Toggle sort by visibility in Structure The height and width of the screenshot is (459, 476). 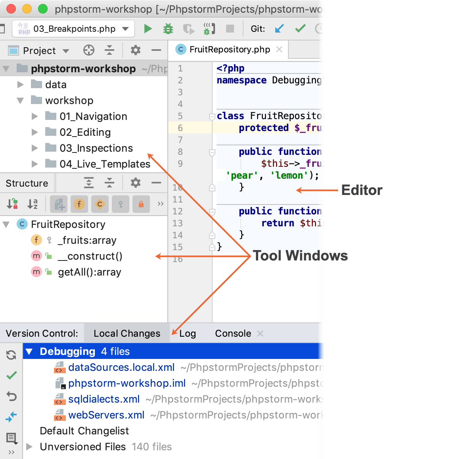click(12, 204)
